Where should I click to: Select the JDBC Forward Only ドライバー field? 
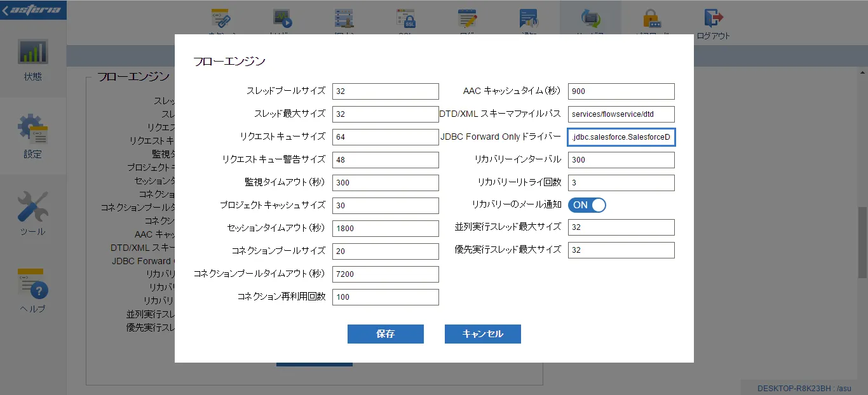point(621,137)
